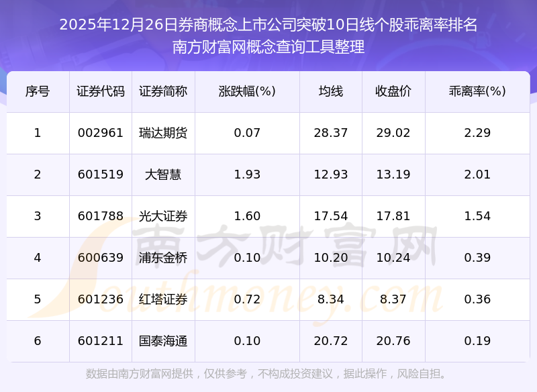The width and height of the screenshot is (537, 392).
Task: Click the 证券简称 column header
Action: click(x=163, y=91)
